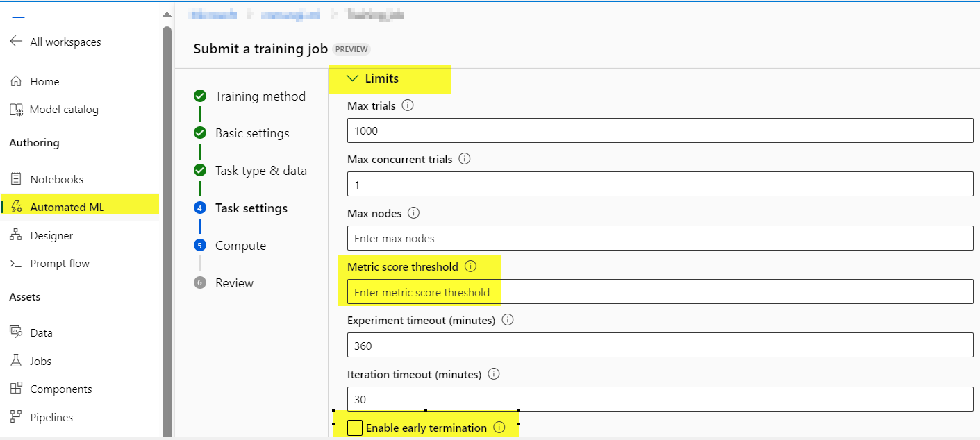Go to Task type & data step

261,171
